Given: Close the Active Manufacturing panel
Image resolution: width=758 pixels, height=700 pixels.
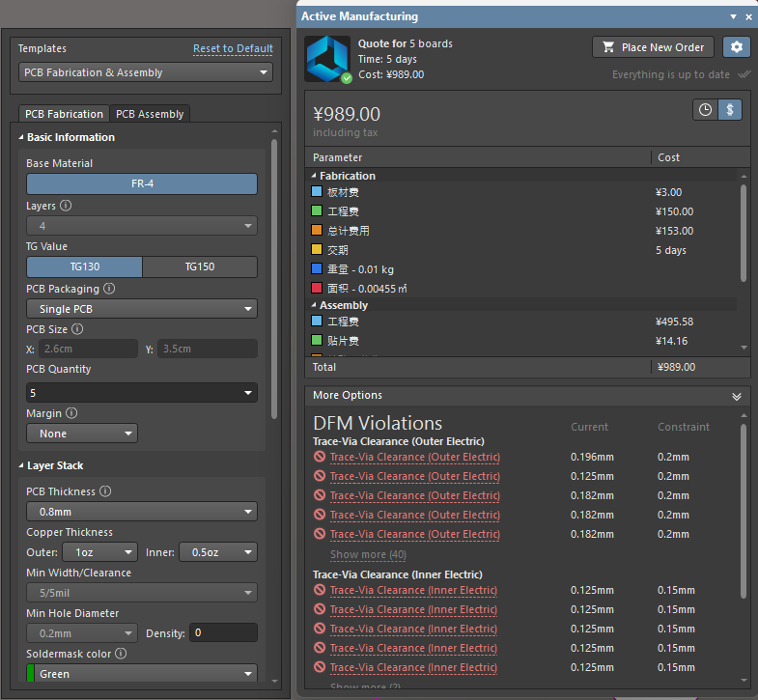Looking at the screenshot, I should (748, 17).
